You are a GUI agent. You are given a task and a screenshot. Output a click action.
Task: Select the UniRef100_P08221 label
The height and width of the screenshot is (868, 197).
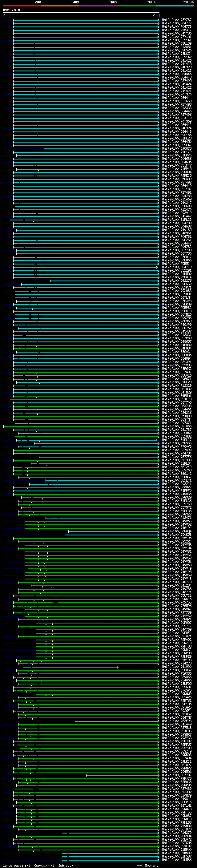[177, 484]
